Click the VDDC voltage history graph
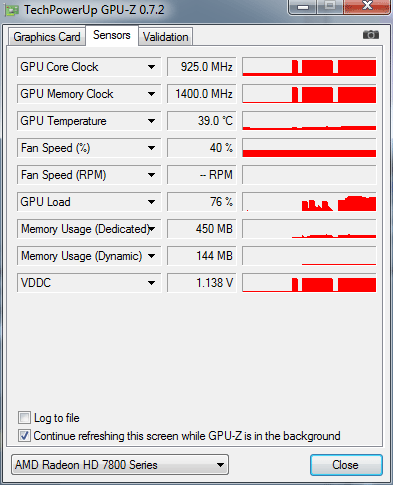The image size is (393, 485). tap(309, 283)
